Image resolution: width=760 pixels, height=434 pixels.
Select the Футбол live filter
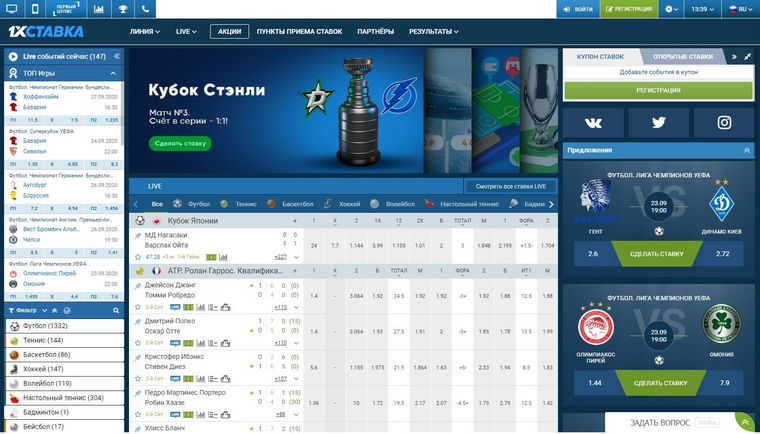(x=192, y=204)
